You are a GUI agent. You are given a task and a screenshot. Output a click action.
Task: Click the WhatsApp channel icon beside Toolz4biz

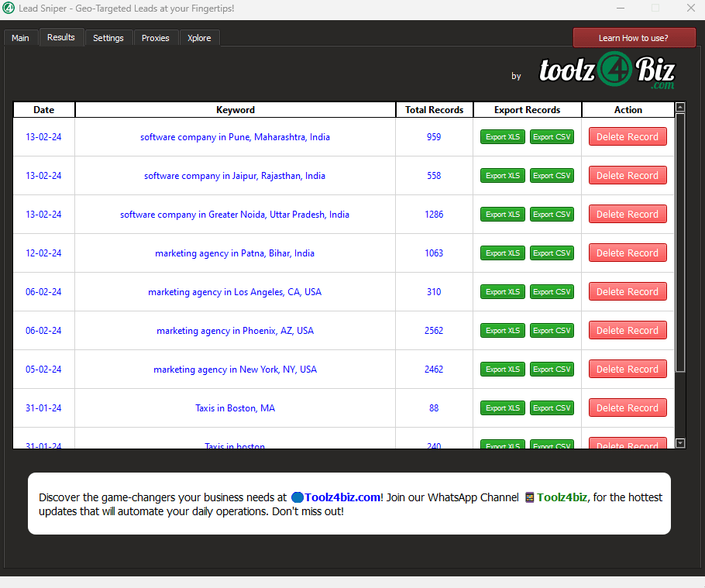(529, 497)
